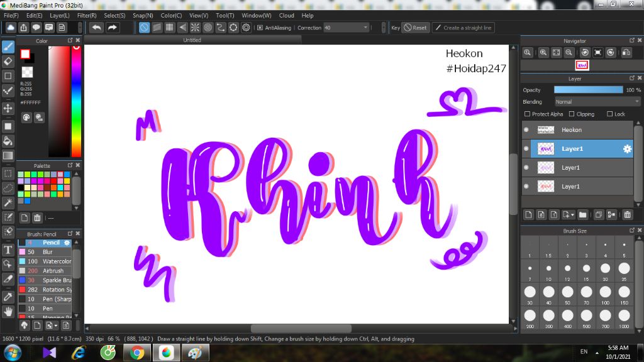Undock the Palette panel
The height and width of the screenshot is (362, 644).
tap(70, 165)
